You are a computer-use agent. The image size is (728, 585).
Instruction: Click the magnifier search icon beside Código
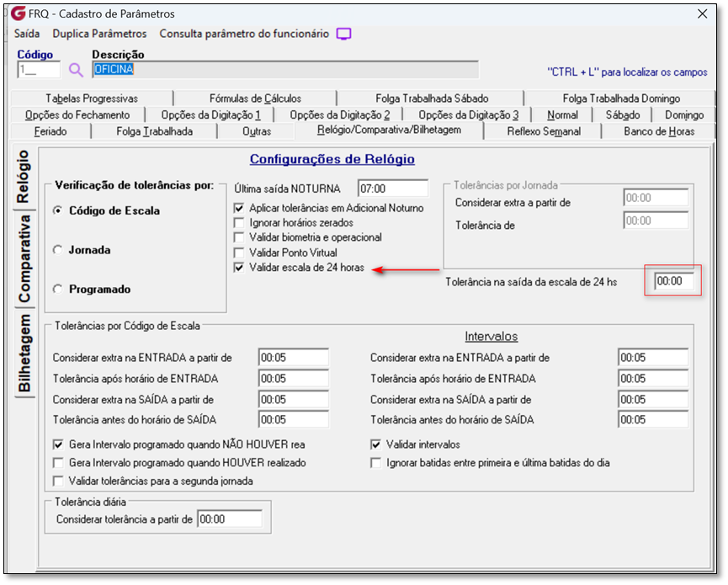point(76,70)
